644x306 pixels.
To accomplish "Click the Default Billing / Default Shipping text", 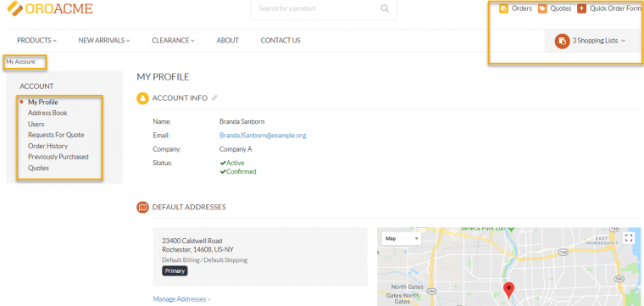I will click(x=205, y=260).
